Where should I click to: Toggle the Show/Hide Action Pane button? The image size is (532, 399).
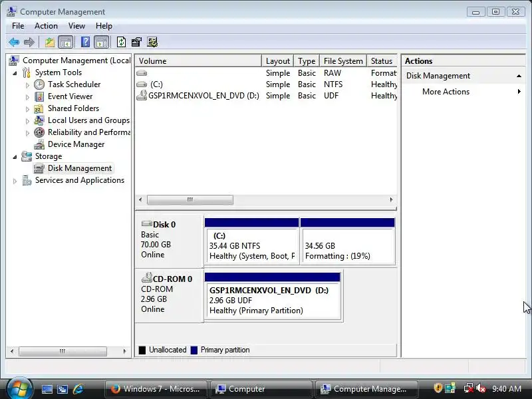click(x=102, y=43)
